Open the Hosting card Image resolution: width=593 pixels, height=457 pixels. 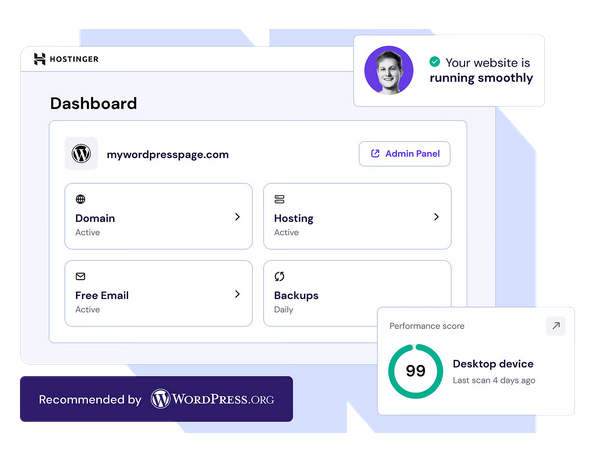pos(357,216)
